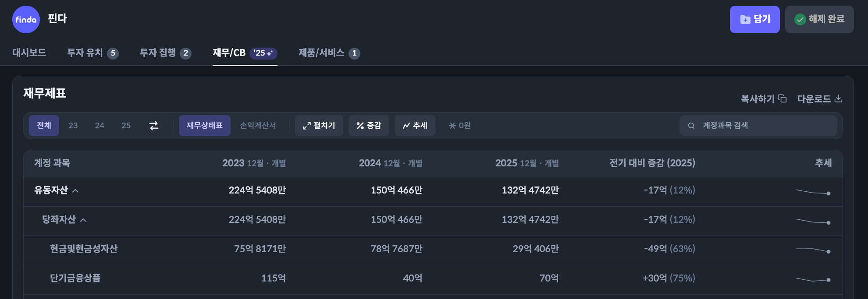
Task: Click the magnifier icon in account search
Action: pos(691,126)
